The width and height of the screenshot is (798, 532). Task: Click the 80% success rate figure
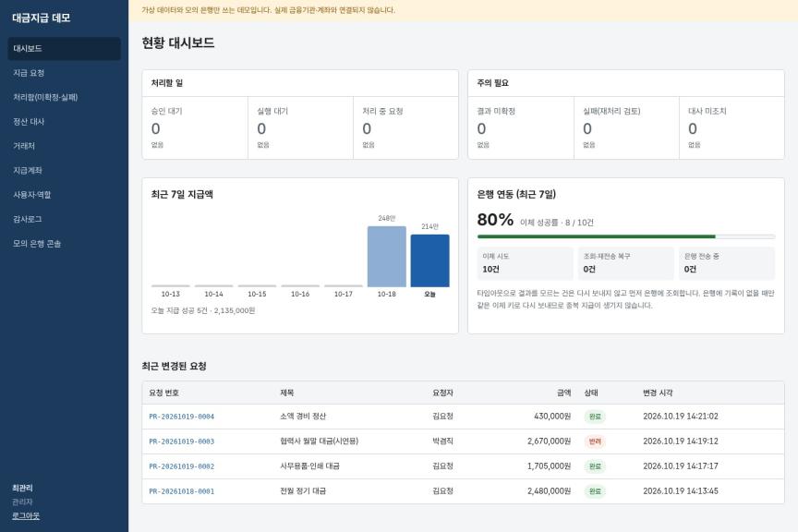coord(495,220)
